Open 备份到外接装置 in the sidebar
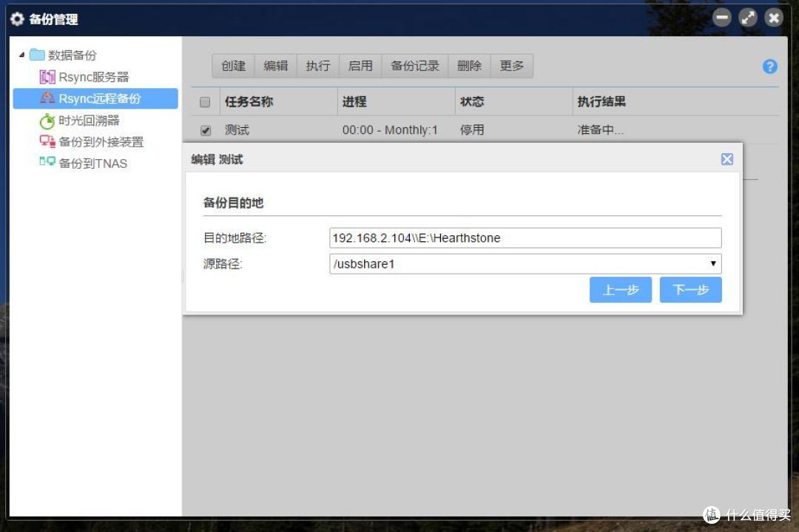 tap(101, 141)
